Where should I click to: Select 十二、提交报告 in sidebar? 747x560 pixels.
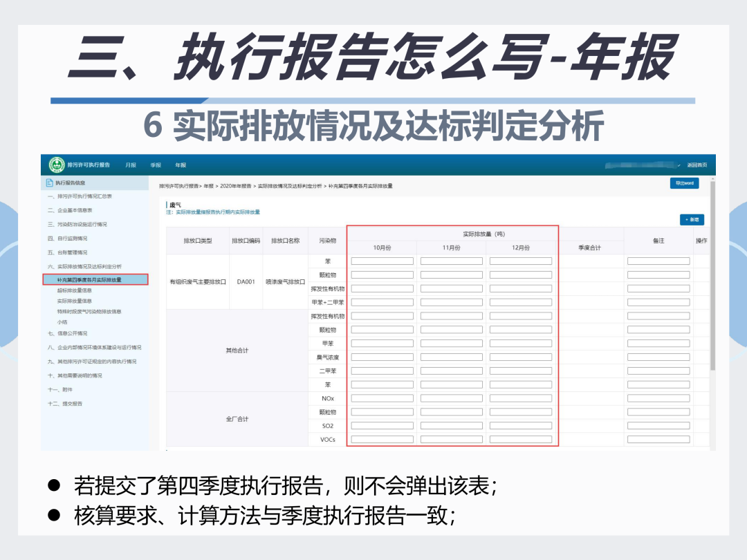coord(65,404)
